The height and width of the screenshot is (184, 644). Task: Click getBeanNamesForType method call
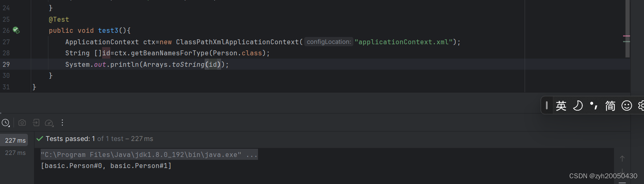(170, 53)
